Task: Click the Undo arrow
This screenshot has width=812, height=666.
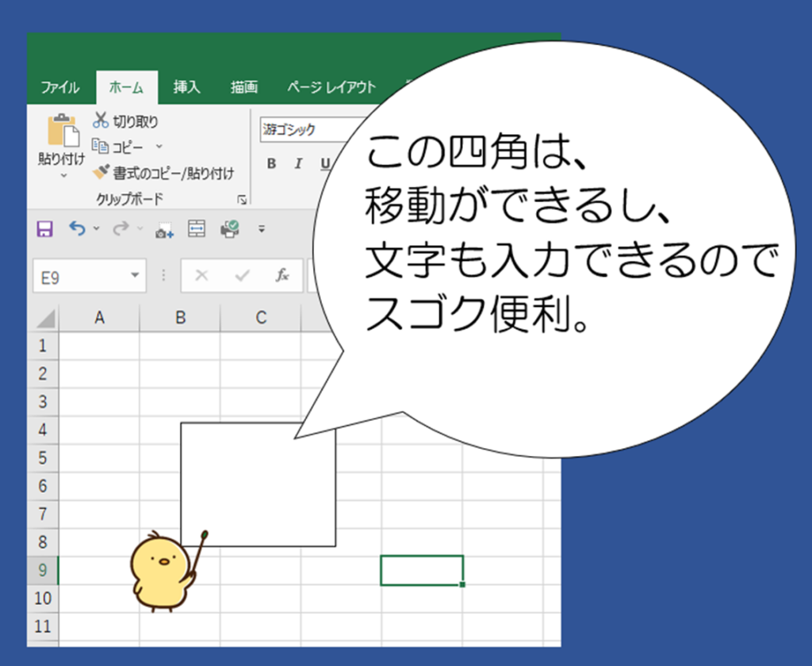Action: (77, 228)
